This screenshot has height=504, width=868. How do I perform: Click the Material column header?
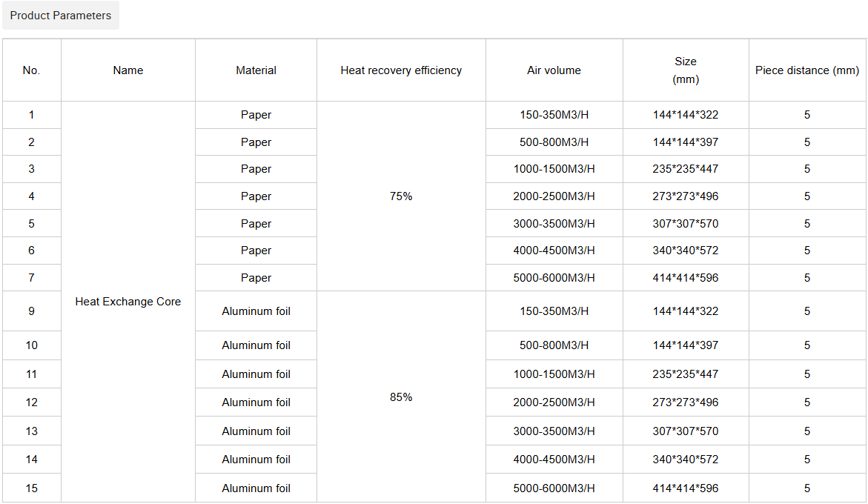256,70
